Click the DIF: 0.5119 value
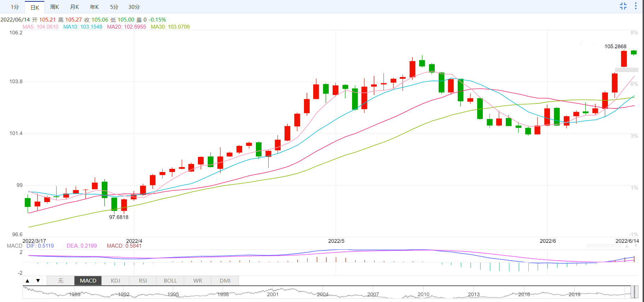This screenshot has width=644, height=302. point(40,246)
